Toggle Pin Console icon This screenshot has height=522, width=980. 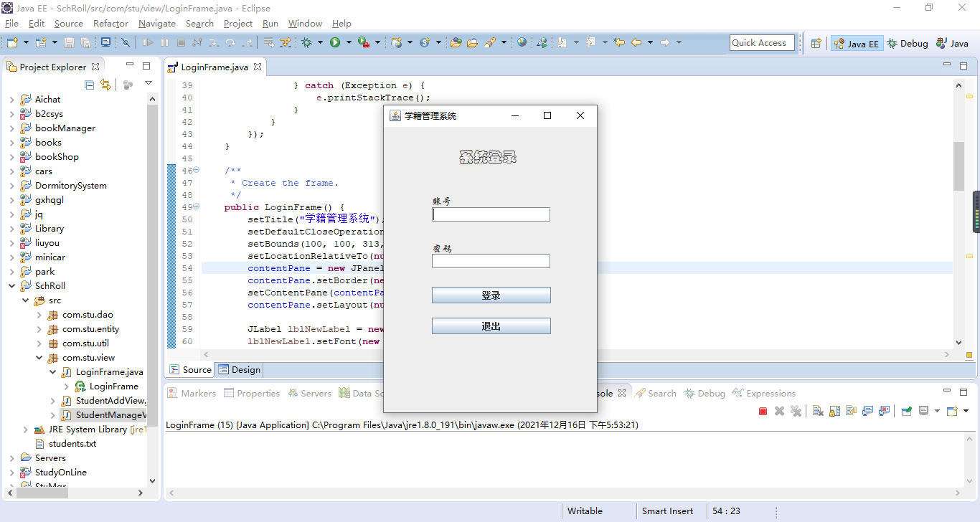tap(907, 411)
